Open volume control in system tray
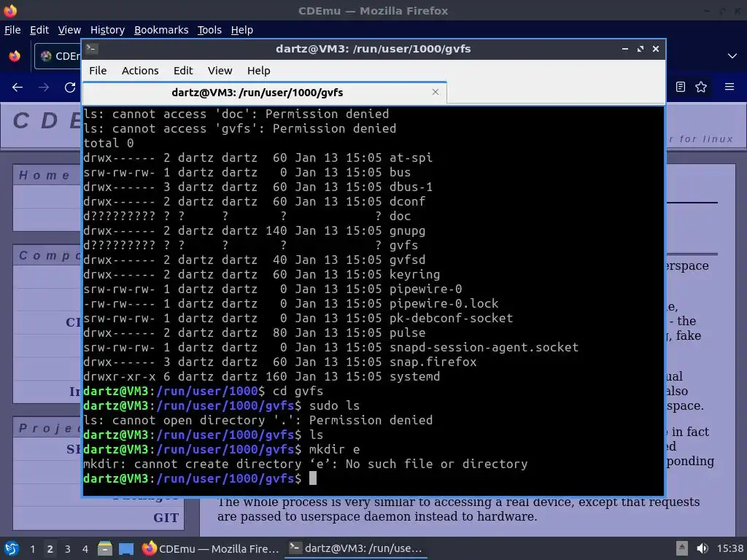 [x=702, y=548]
